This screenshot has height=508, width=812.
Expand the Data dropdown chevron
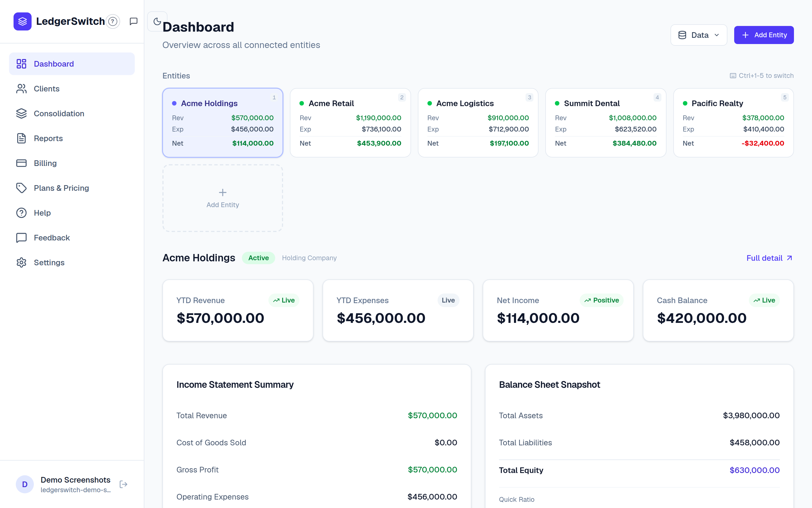pyautogui.click(x=717, y=35)
